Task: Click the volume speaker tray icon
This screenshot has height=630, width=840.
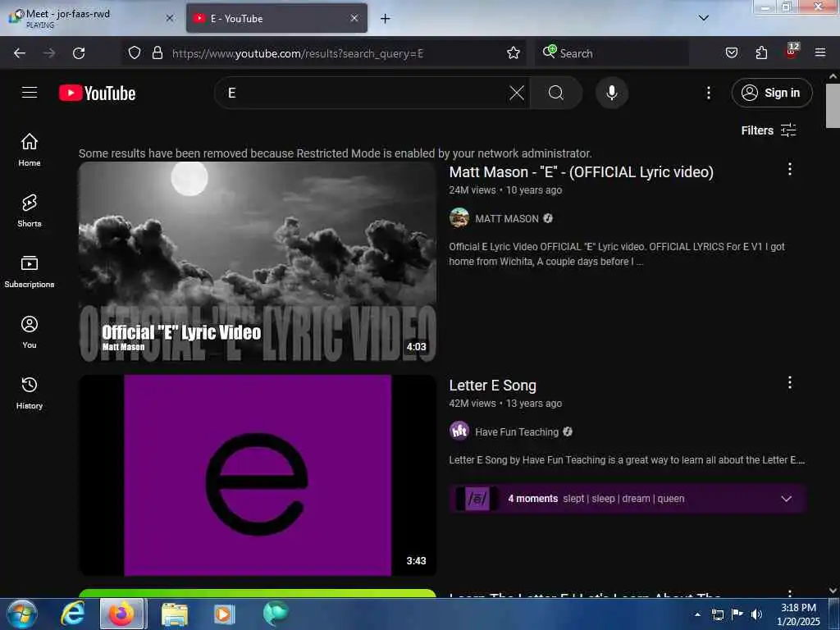Action: [x=756, y=614]
